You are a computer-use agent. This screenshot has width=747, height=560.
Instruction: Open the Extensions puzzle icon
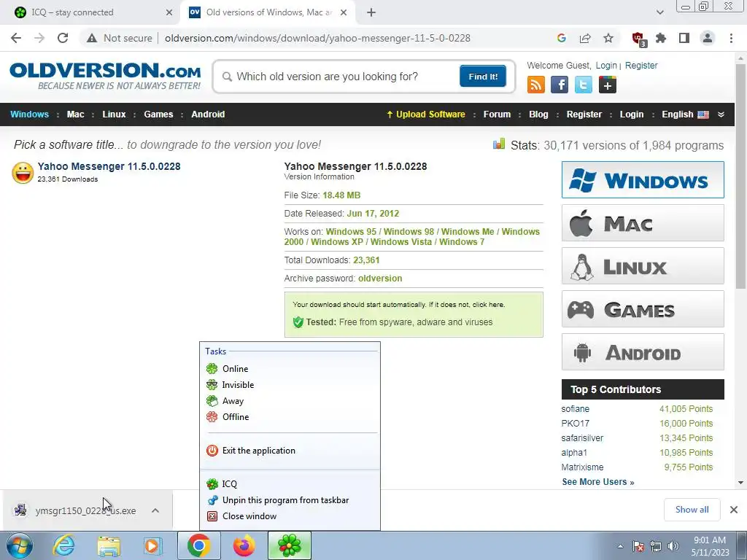(661, 38)
